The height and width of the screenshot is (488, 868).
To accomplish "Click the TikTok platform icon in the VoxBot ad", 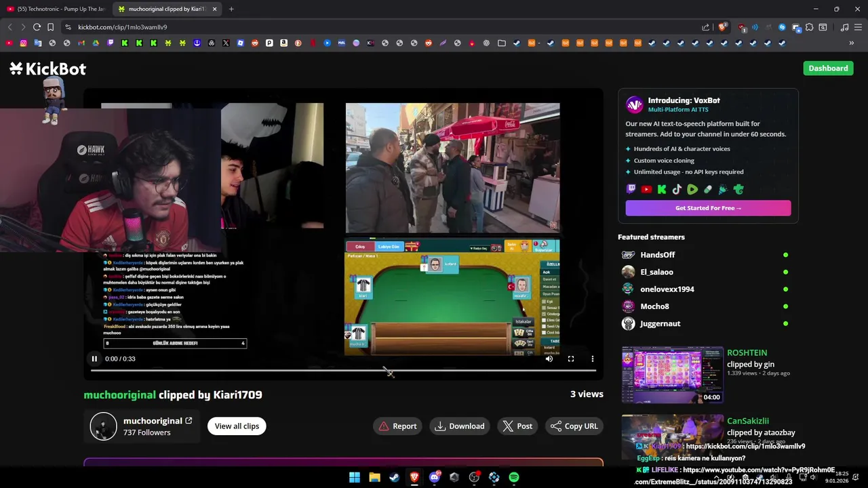I will tap(677, 190).
